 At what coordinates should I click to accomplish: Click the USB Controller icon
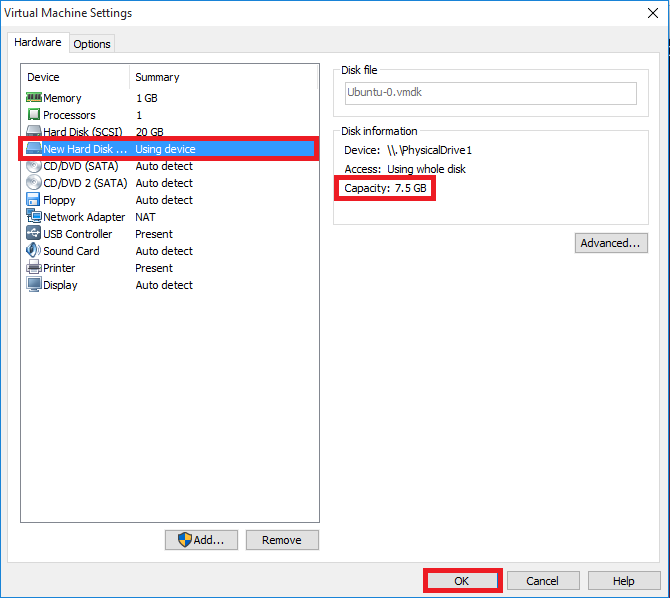click(x=33, y=234)
